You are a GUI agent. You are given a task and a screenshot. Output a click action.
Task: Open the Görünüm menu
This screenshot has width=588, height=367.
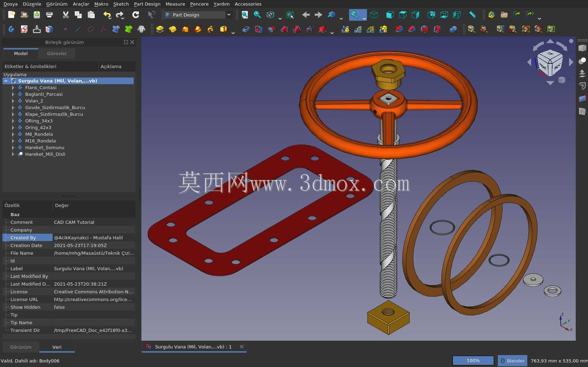[x=57, y=4]
